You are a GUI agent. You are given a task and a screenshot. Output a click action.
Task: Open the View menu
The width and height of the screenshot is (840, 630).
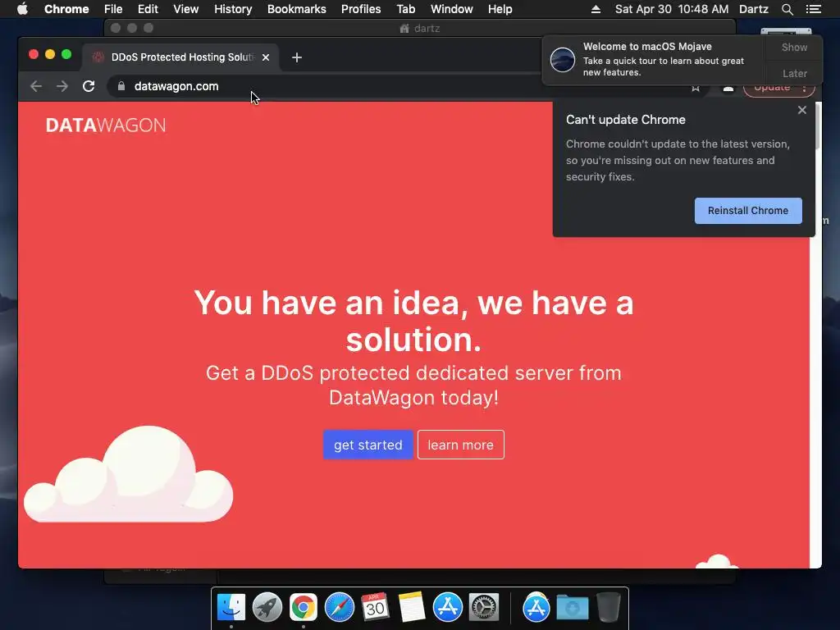click(x=186, y=9)
